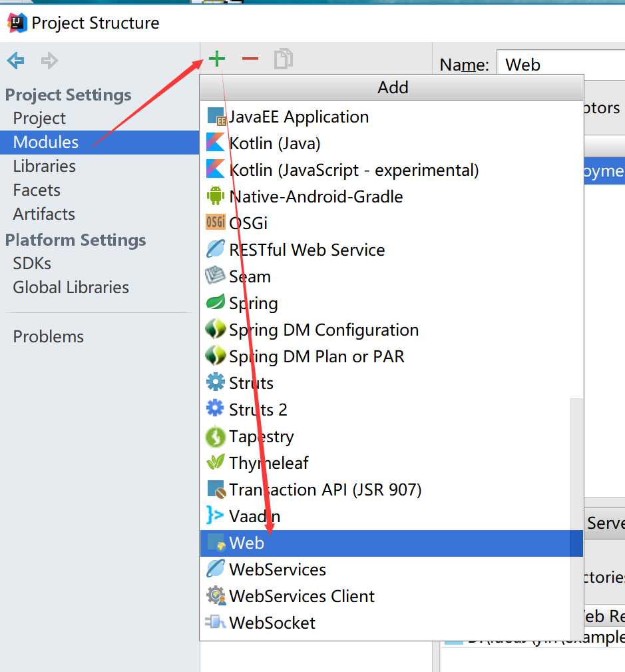Image resolution: width=625 pixels, height=672 pixels.
Task: Click the Seam icon
Action: pyautogui.click(x=215, y=276)
